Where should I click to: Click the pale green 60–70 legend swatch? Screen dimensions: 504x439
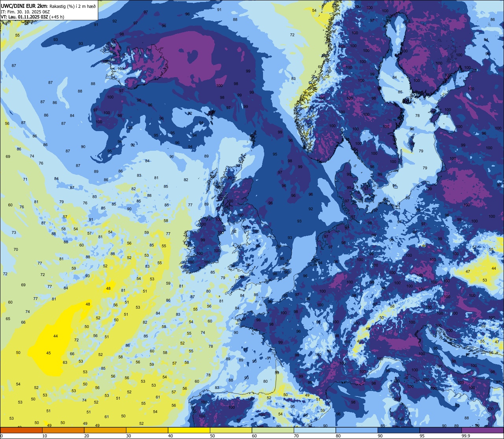pyautogui.click(x=273, y=430)
